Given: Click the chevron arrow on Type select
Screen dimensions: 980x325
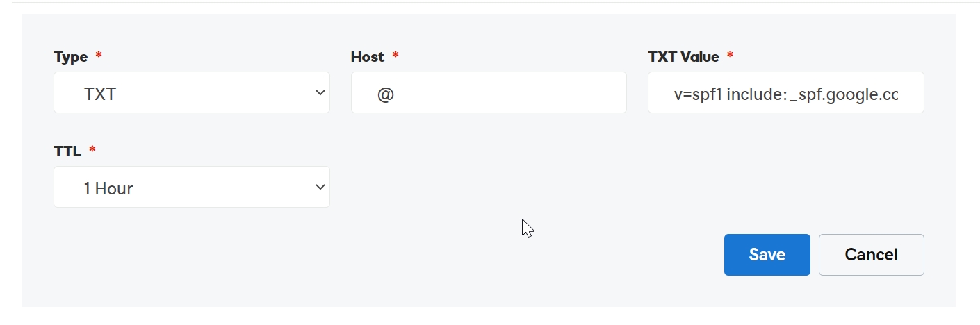Looking at the screenshot, I should pos(320,92).
